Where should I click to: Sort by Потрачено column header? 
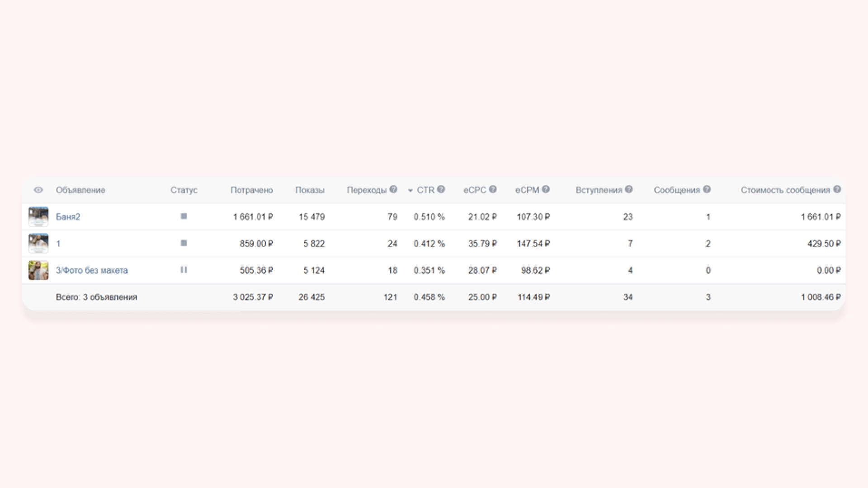point(251,190)
